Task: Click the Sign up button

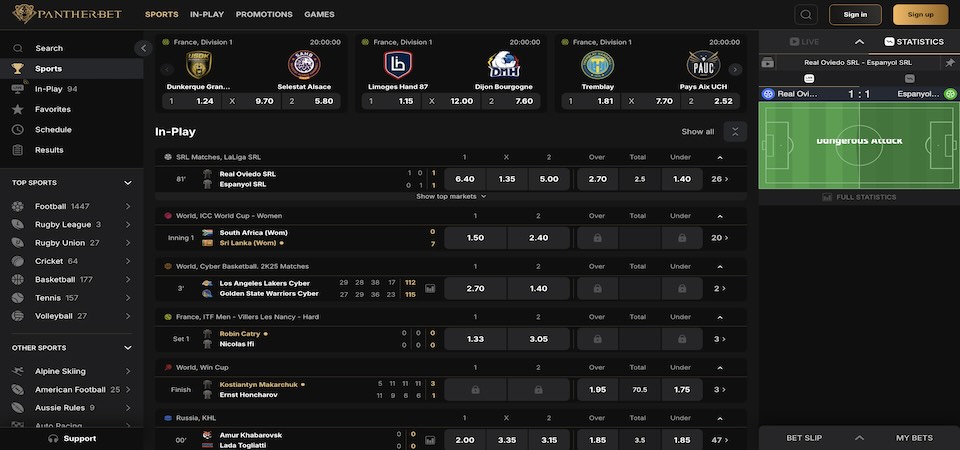Action: point(920,14)
